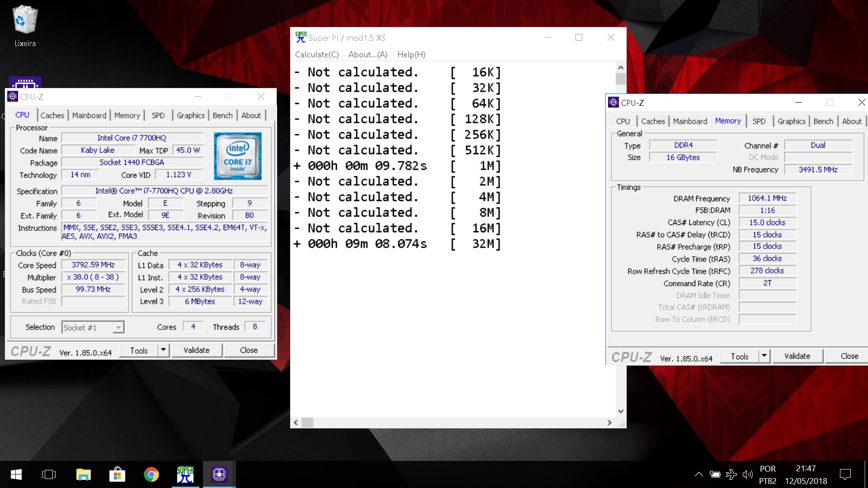Image resolution: width=868 pixels, height=488 pixels.
Task: Open the About...(A) menu in Super PI
Action: pyautogui.click(x=368, y=54)
